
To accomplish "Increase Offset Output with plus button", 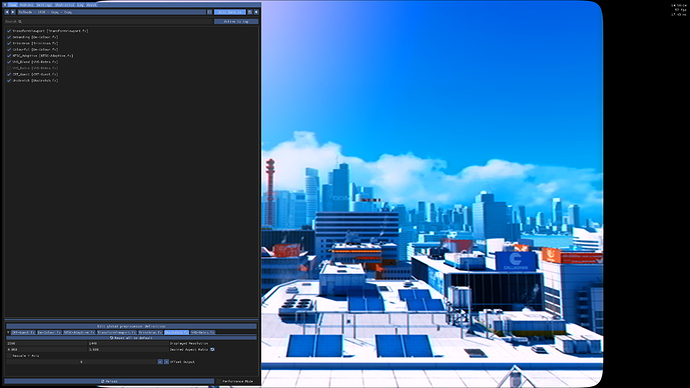I will 166,362.
